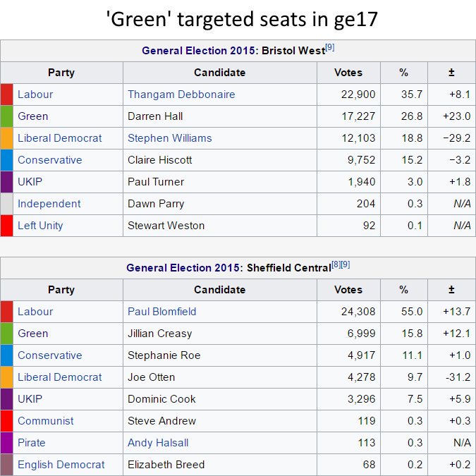This screenshot has width=476, height=476.
Task: Click the 'Claire Hiscott' candidate cell
Action: point(220,160)
